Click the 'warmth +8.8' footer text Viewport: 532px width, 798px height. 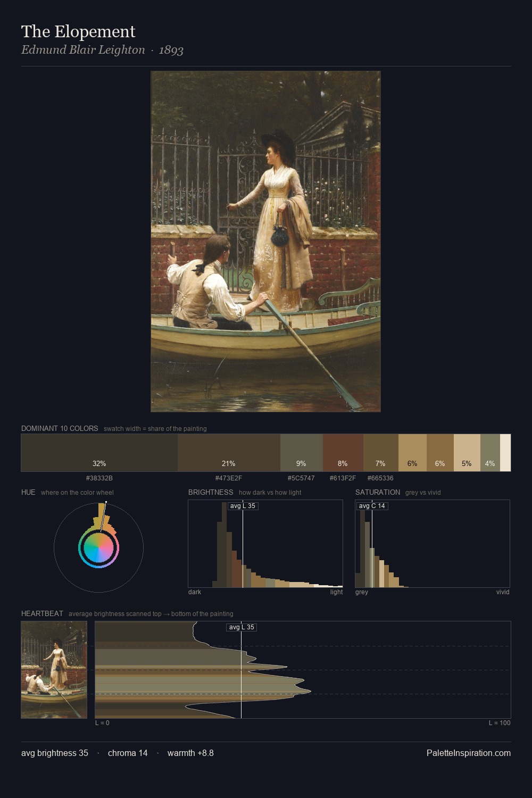pos(190,753)
